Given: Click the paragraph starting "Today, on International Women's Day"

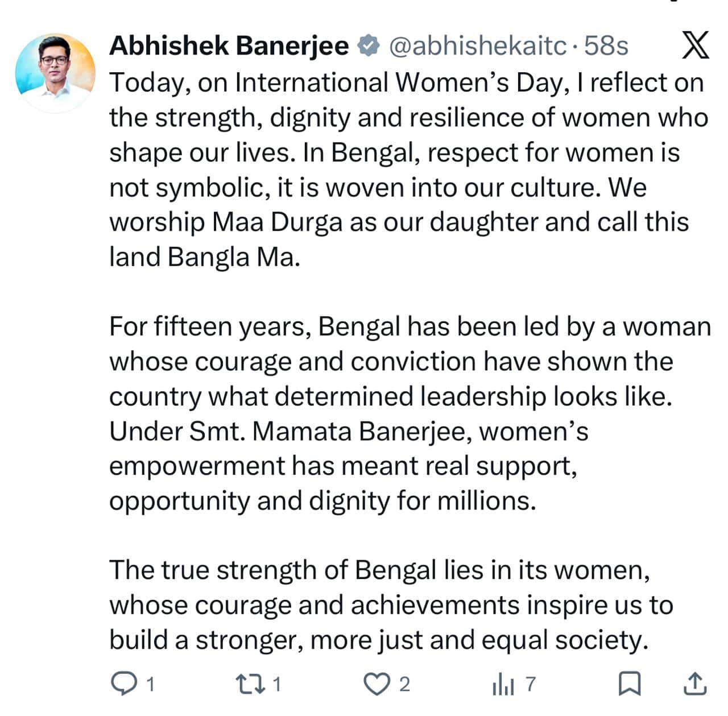Looking at the screenshot, I should coord(398,169).
